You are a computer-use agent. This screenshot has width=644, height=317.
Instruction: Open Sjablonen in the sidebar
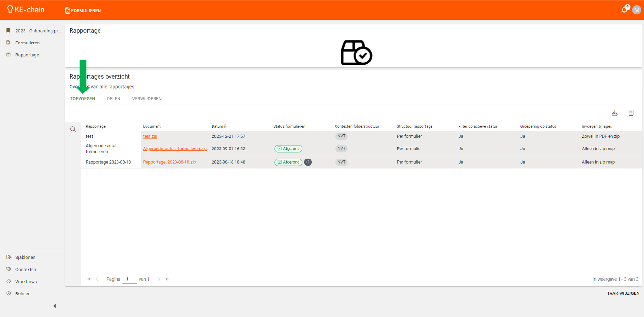point(25,257)
